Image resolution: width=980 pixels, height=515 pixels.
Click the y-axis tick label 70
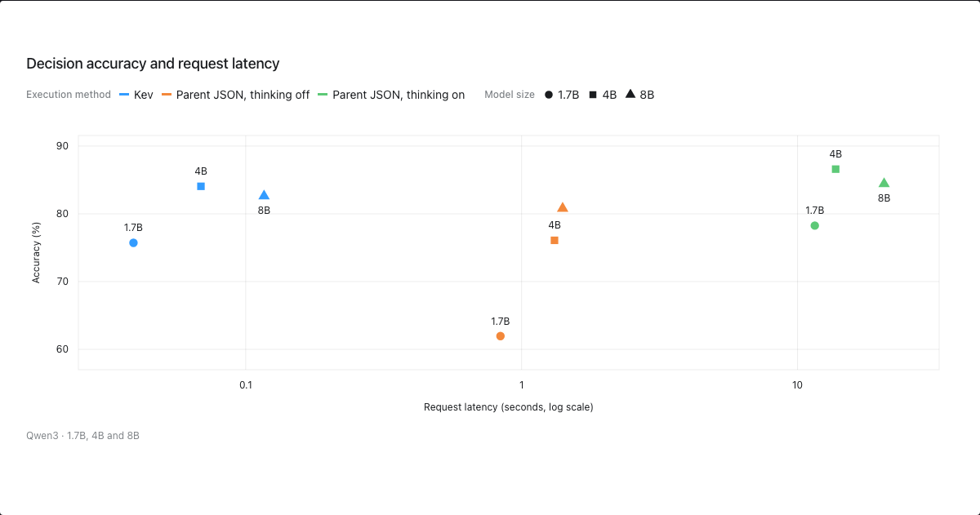[x=63, y=282]
